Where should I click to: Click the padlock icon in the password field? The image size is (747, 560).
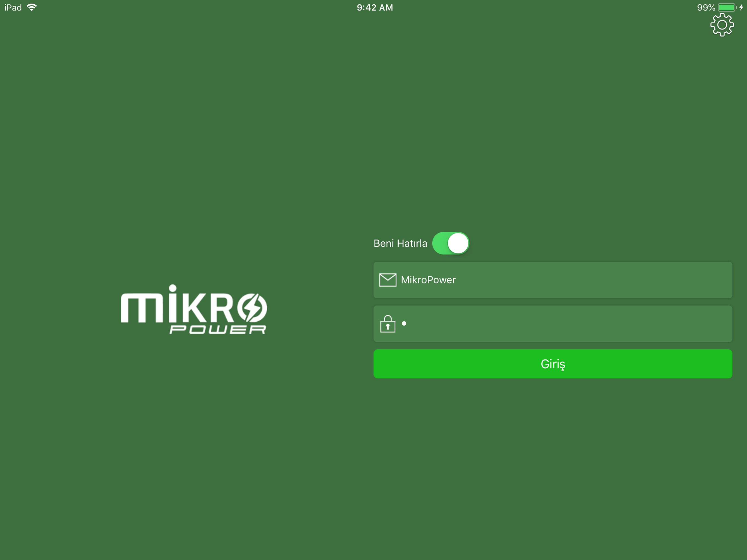coord(388,324)
